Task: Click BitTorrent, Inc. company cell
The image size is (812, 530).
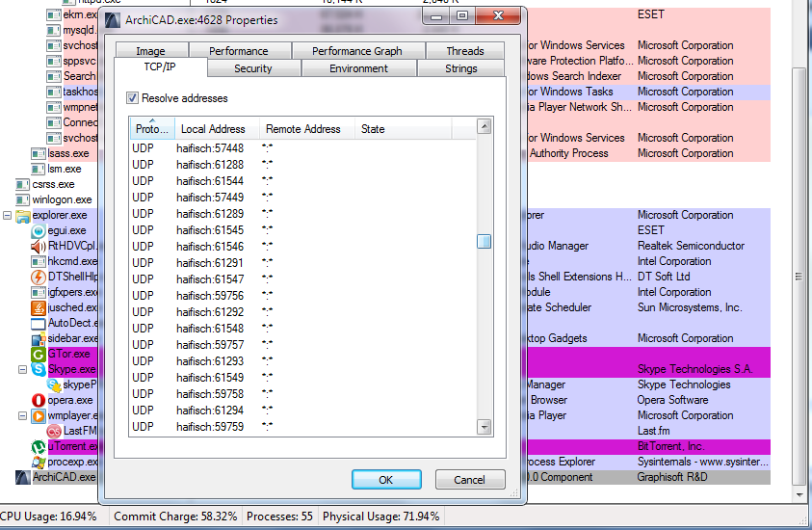Action: (670, 446)
